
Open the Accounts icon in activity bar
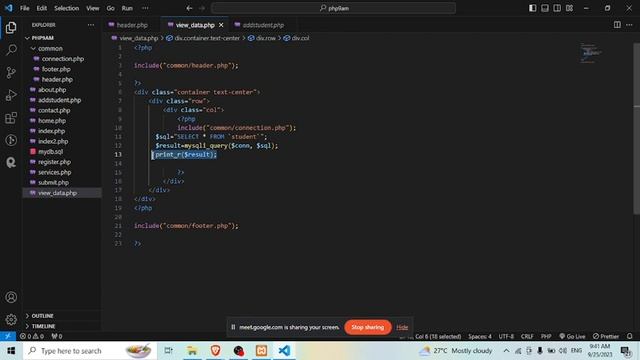11,297
